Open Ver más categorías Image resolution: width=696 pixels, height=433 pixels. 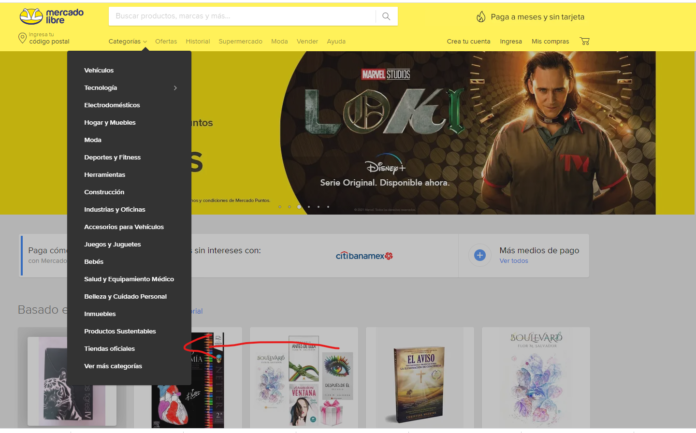113,366
